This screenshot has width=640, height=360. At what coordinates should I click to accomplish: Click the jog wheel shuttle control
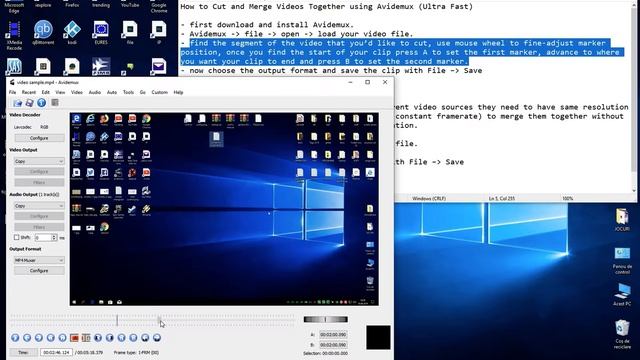click(x=326, y=320)
